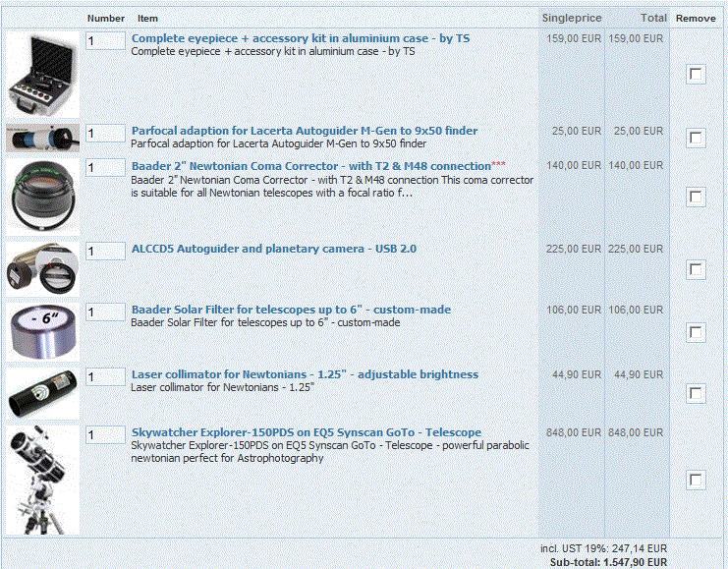
Task: Edit quantity field for Parfocal adaption
Action: [105, 134]
